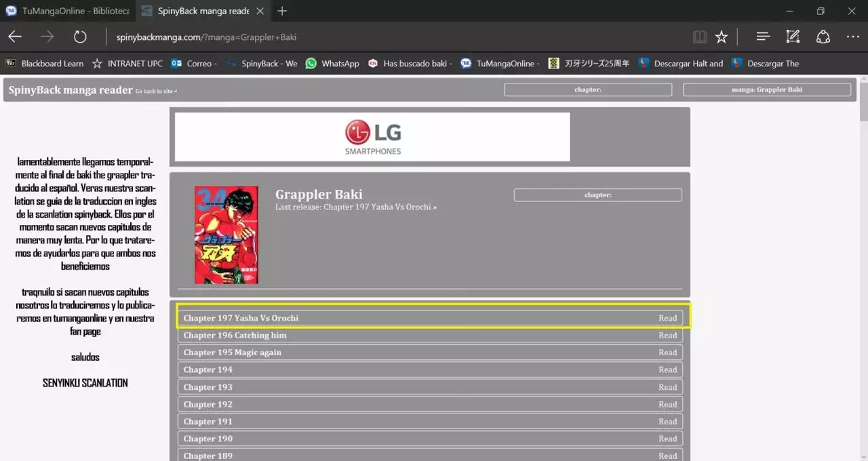The image size is (868, 461).
Task: Expand the chapter dropdown beside Grappler Baki title
Action: [597, 195]
